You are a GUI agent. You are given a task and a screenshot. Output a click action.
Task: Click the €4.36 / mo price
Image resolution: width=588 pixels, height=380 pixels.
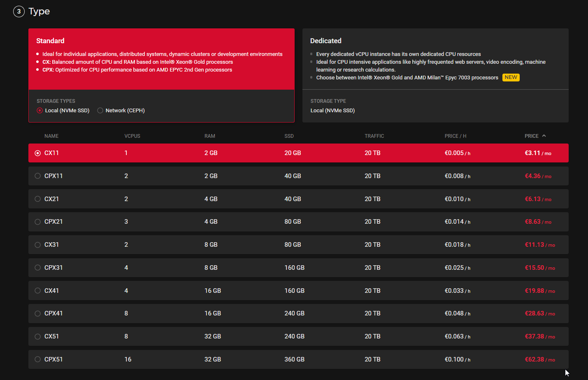point(538,176)
